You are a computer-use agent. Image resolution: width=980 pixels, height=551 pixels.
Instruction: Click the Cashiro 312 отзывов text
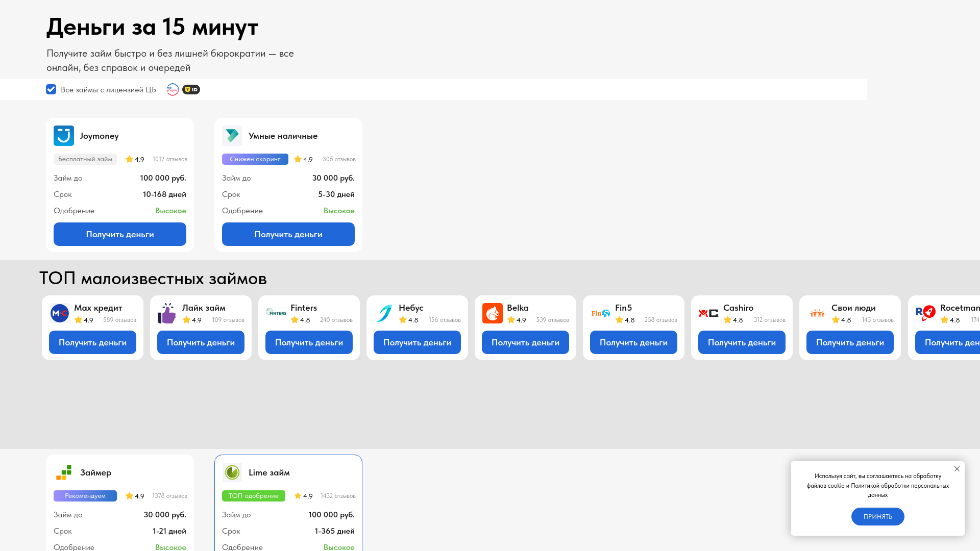coord(770,320)
